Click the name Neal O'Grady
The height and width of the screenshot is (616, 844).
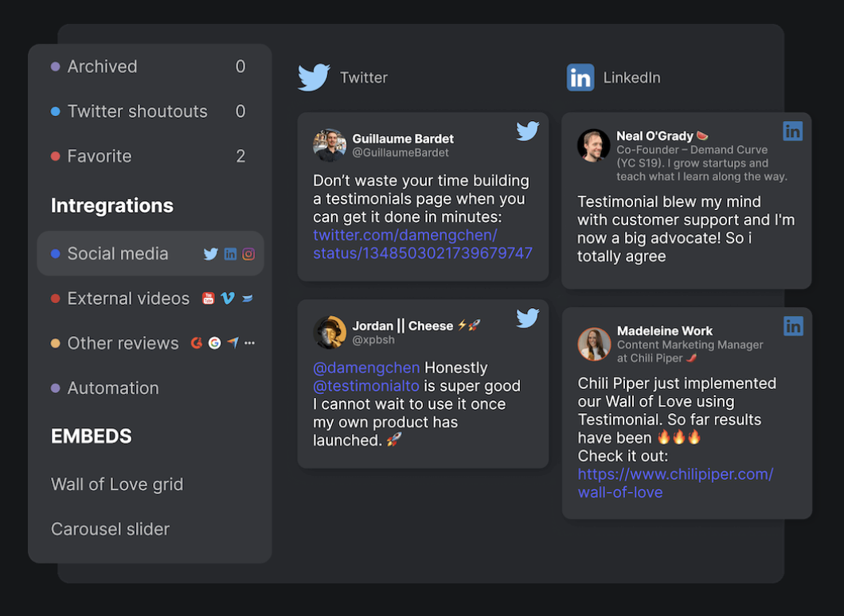click(654, 135)
